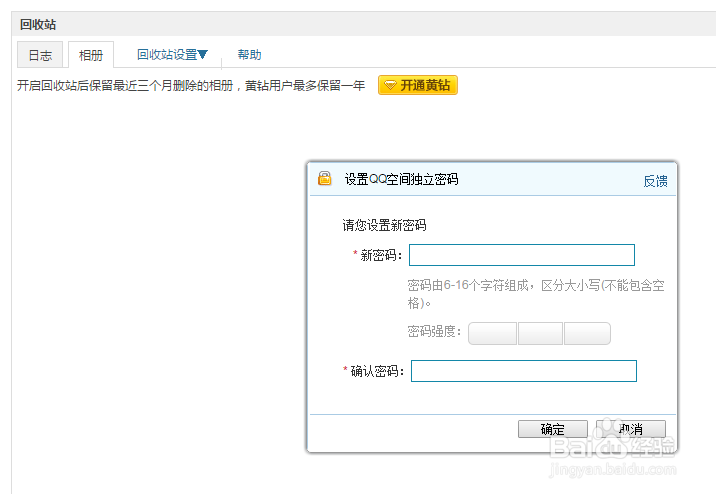Open the 帮助 link
716x494 pixels.
(249, 55)
